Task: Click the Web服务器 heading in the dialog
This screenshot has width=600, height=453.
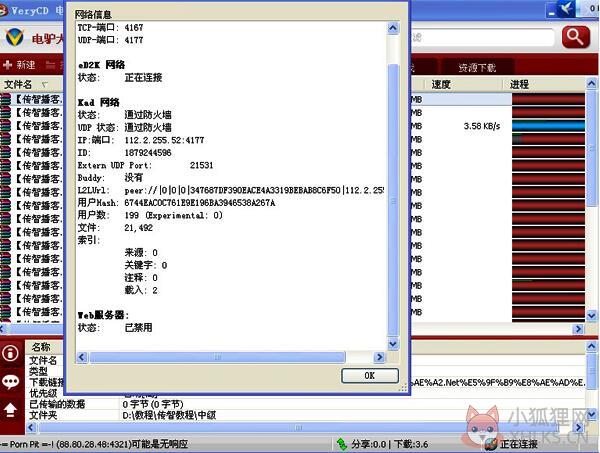Action: click(103, 315)
